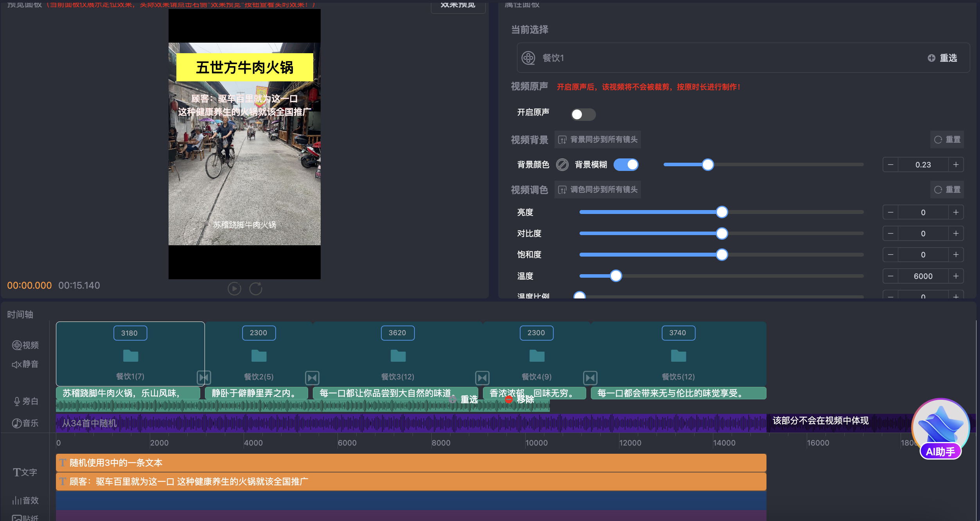Screen dimensions: 980x521
Task: Click the 旁白 narration microphone icon
Action: point(17,401)
